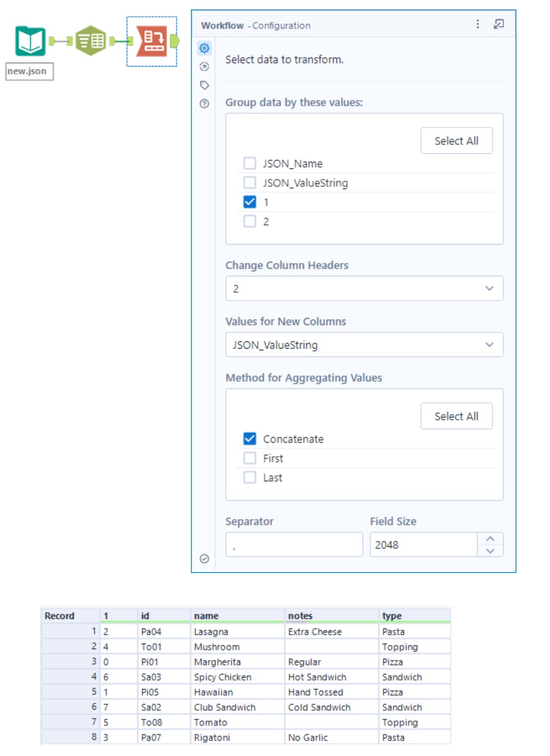
Task: Open the Change Column Headers dropdown
Action: (x=364, y=288)
